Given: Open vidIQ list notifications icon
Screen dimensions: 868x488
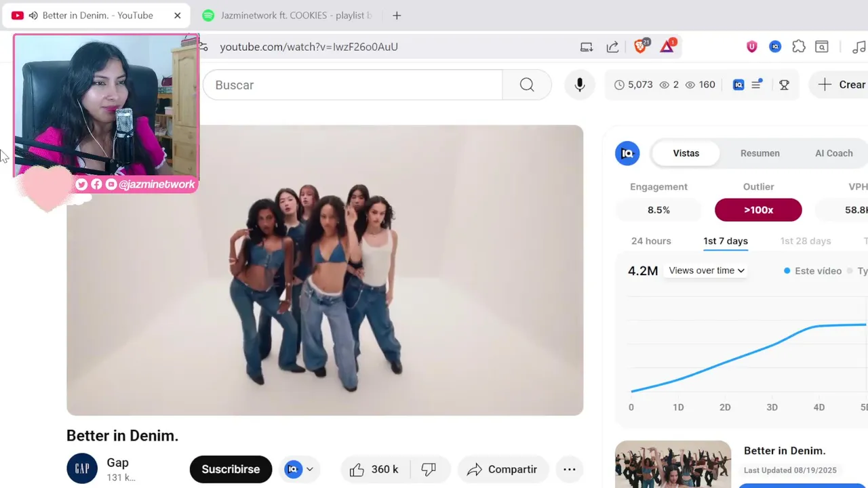Looking at the screenshot, I should pos(757,85).
